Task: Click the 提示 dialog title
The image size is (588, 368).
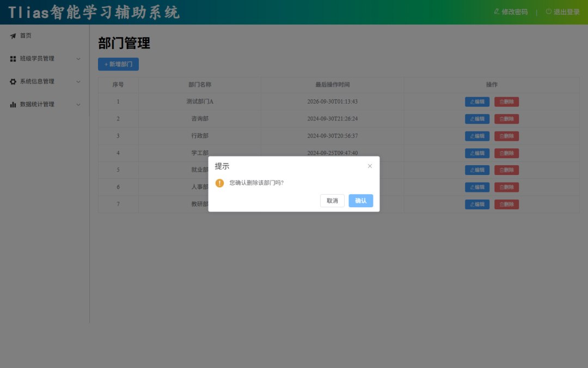Action: tap(222, 166)
